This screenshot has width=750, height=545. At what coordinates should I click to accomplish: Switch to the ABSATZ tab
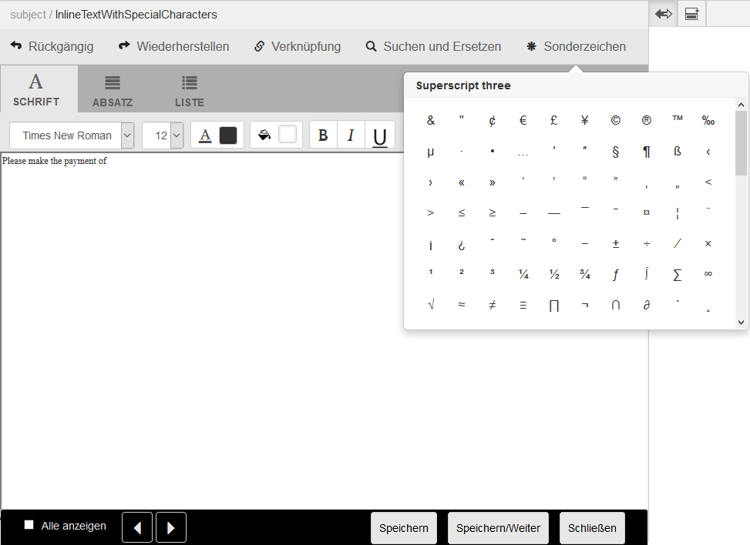tap(112, 90)
